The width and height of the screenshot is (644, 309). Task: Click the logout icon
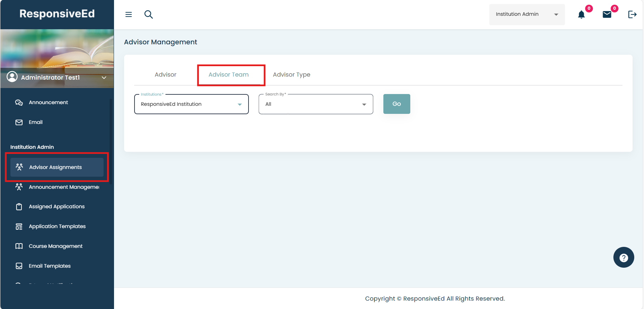click(x=632, y=14)
